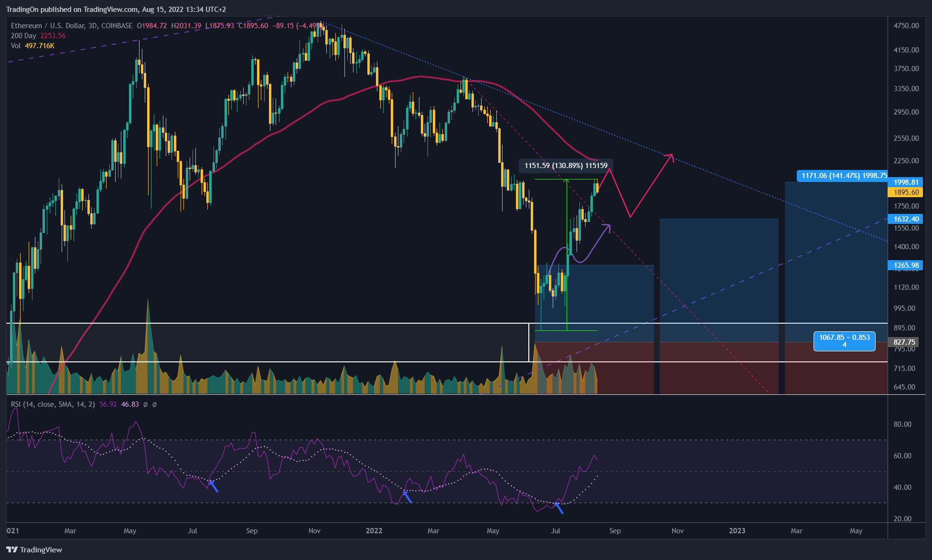This screenshot has width=932, height=560.
Task: Select the RSI (14, close, SMA, 14, 2) legend
Action: click(x=53, y=404)
